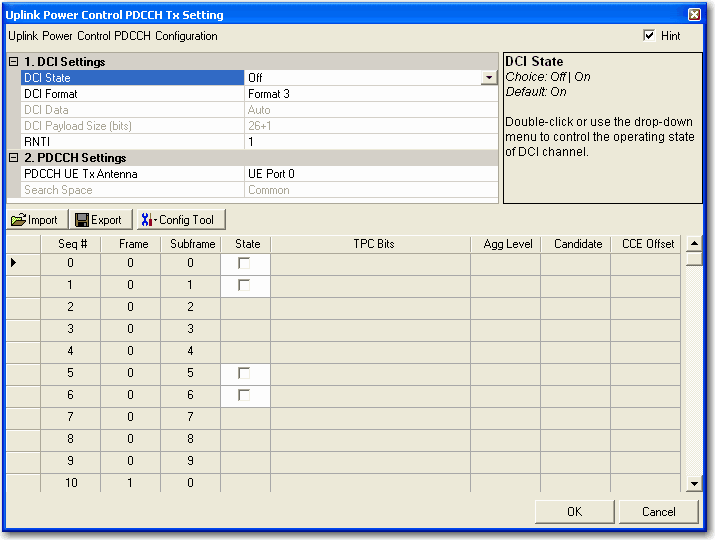The image size is (715, 540).
Task: Collapse the 2. PDCCH Settings section
Action: (x=13, y=158)
